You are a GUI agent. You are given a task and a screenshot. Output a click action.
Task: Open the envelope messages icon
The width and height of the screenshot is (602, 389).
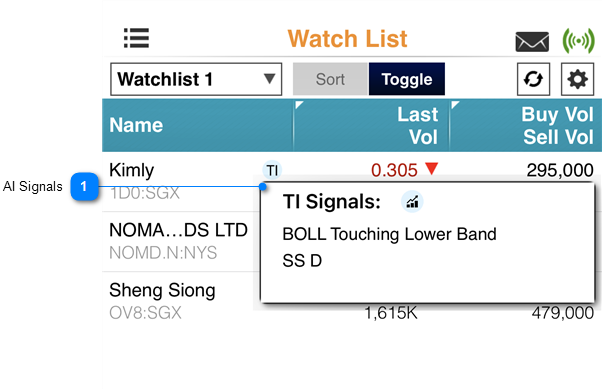[x=532, y=41]
